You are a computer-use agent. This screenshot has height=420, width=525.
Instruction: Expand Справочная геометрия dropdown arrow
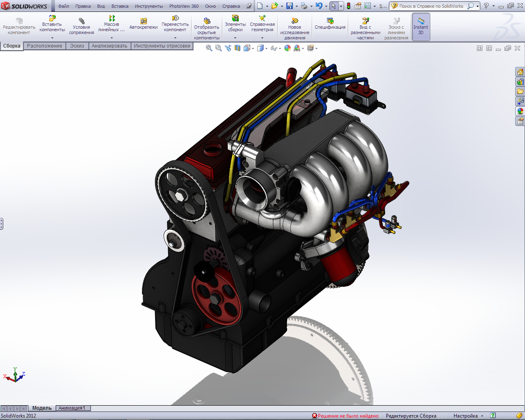tap(262, 38)
